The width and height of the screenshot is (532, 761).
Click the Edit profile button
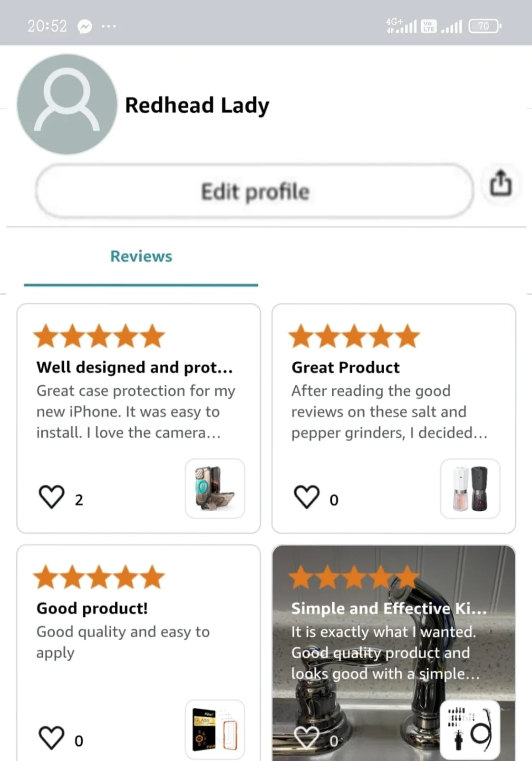pyautogui.click(x=254, y=191)
